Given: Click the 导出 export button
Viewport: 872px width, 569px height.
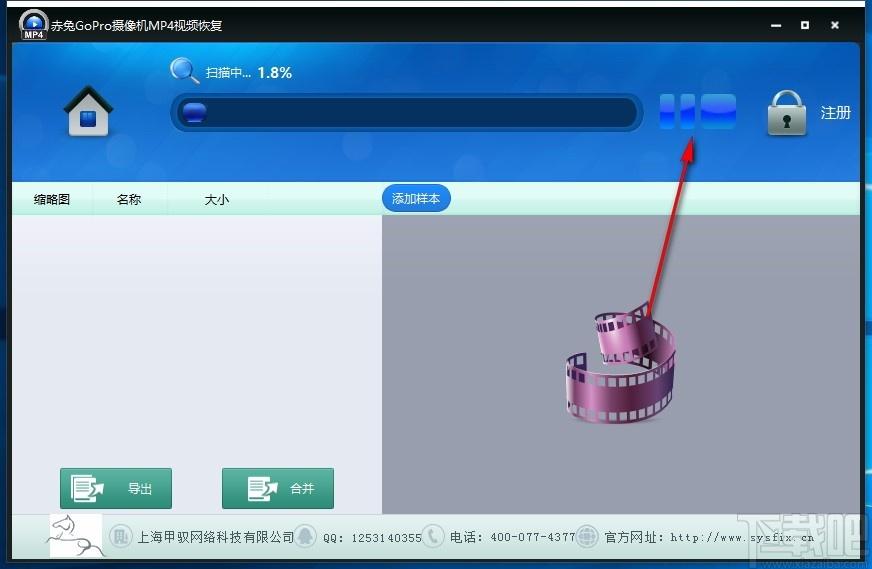Looking at the screenshot, I should [x=116, y=488].
